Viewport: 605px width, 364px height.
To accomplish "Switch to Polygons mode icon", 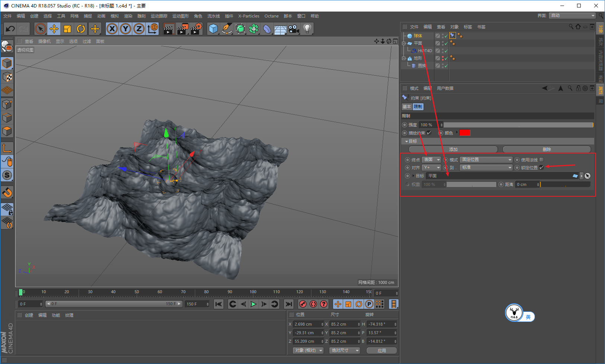I will tap(7, 131).
